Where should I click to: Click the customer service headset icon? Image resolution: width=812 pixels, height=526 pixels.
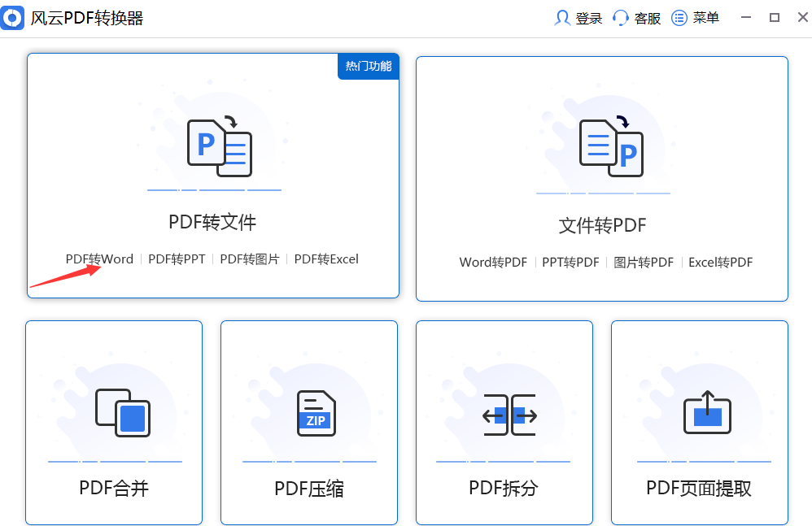pos(621,18)
